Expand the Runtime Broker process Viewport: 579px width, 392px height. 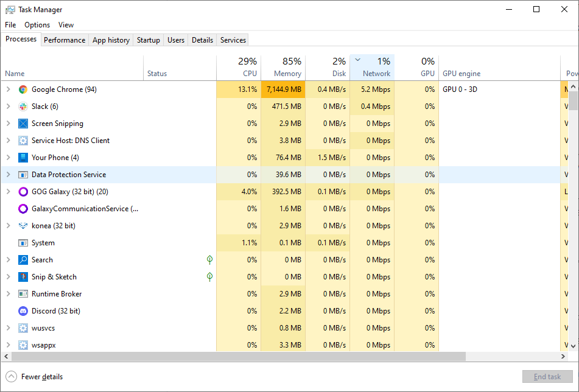coord(8,294)
